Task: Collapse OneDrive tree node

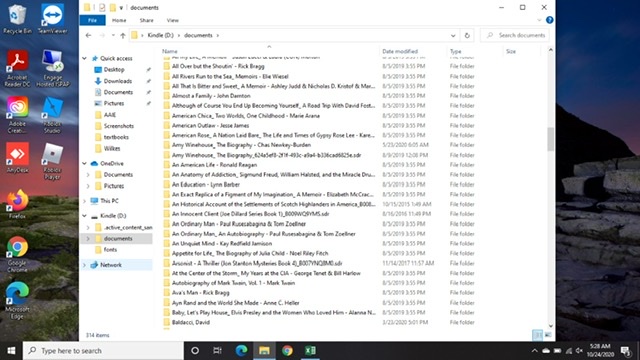Action: [x=84, y=163]
